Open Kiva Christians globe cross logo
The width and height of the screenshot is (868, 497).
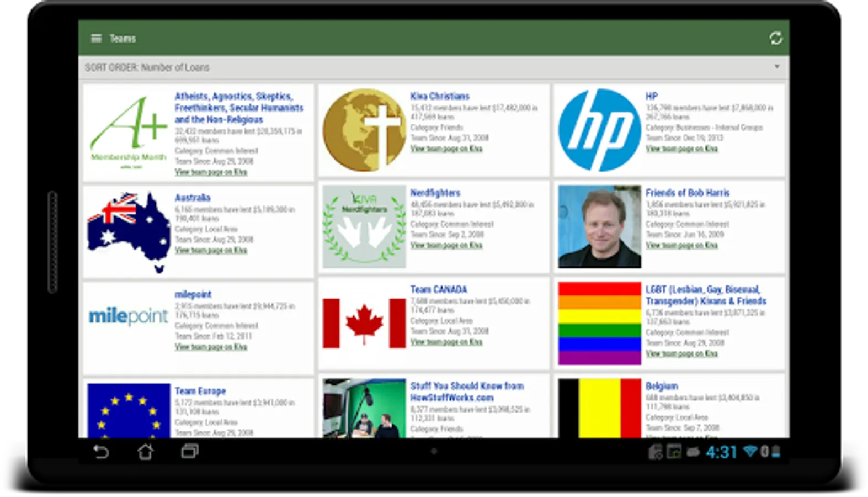(364, 130)
